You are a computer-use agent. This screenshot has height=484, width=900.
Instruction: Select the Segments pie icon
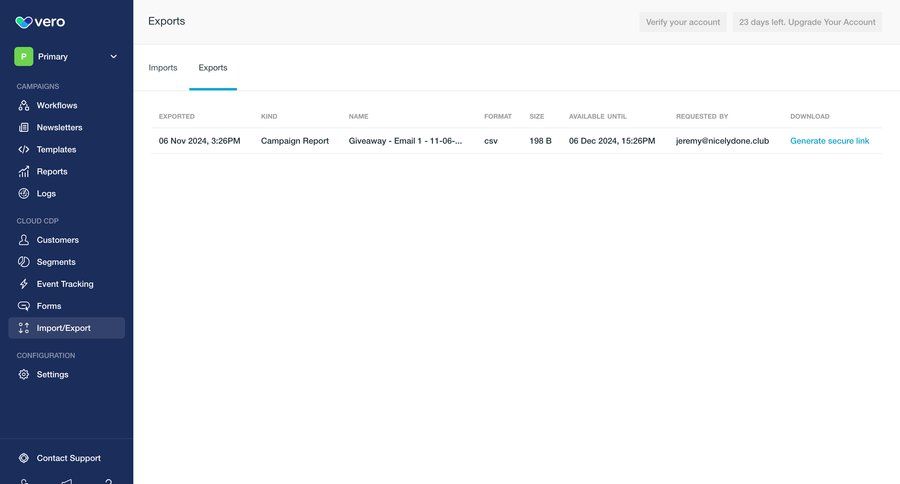tap(24, 262)
